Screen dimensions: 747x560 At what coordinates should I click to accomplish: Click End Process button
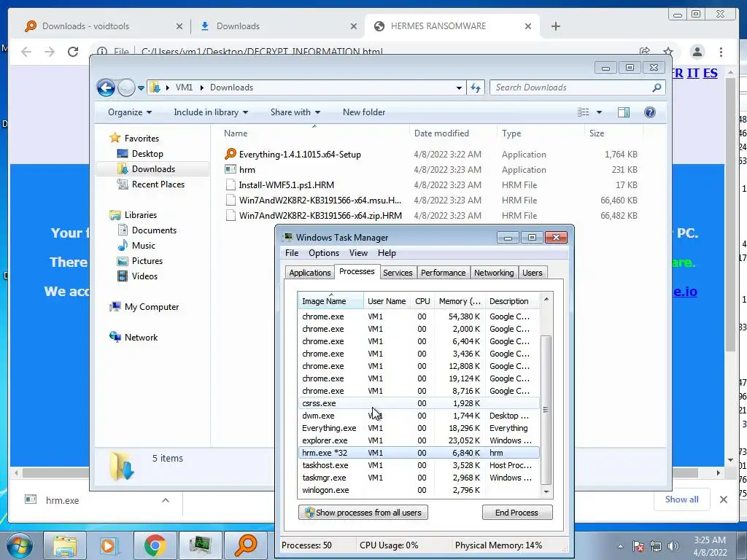tap(517, 513)
